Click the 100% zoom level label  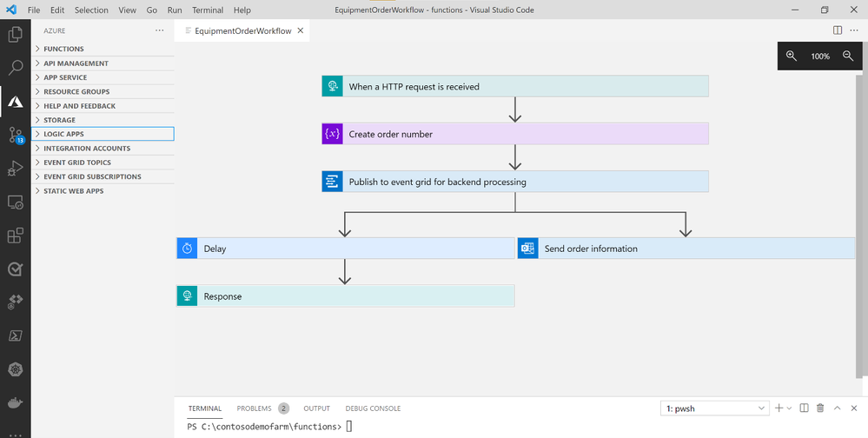pos(820,56)
